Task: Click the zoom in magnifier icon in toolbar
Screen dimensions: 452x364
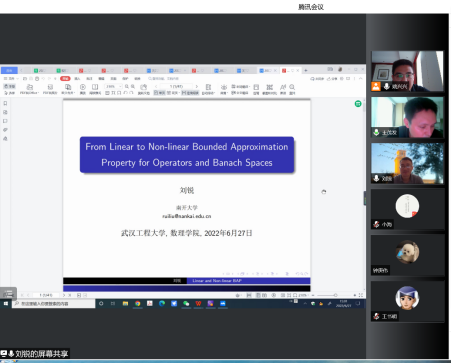Action: [127, 86]
